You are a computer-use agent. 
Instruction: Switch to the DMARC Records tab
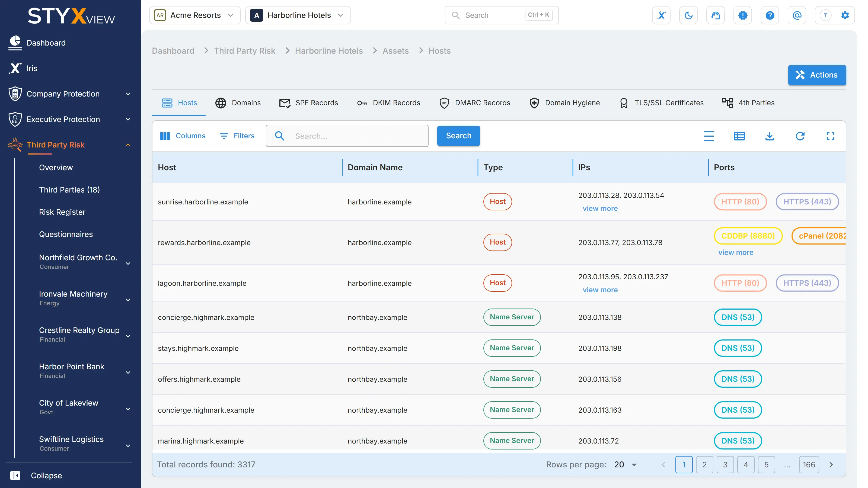click(x=474, y=103)
